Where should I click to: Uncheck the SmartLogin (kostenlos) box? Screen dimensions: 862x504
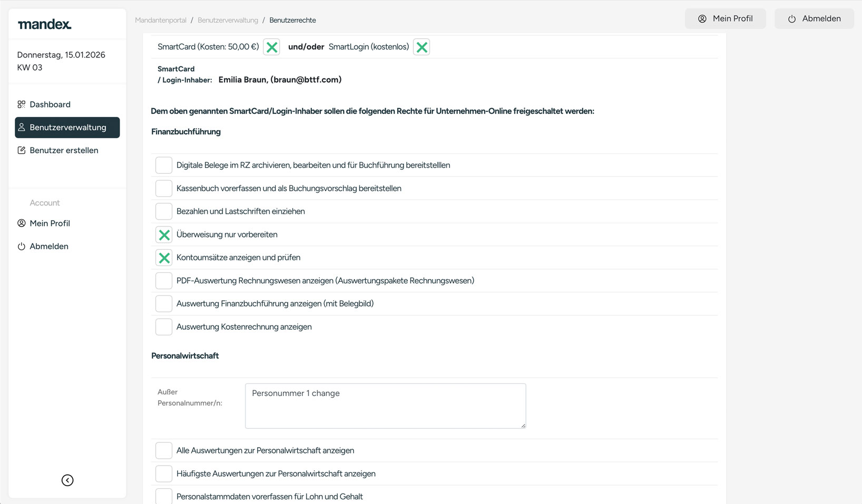(x=422, y=47)
